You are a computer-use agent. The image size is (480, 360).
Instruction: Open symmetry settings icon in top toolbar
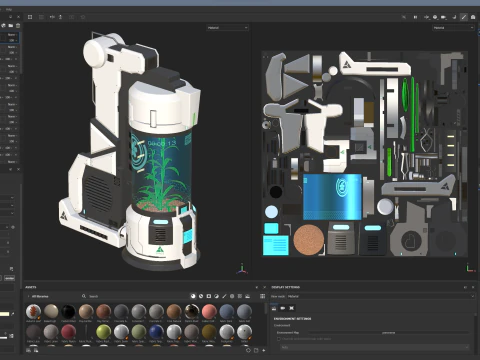(x=52, y=17)
